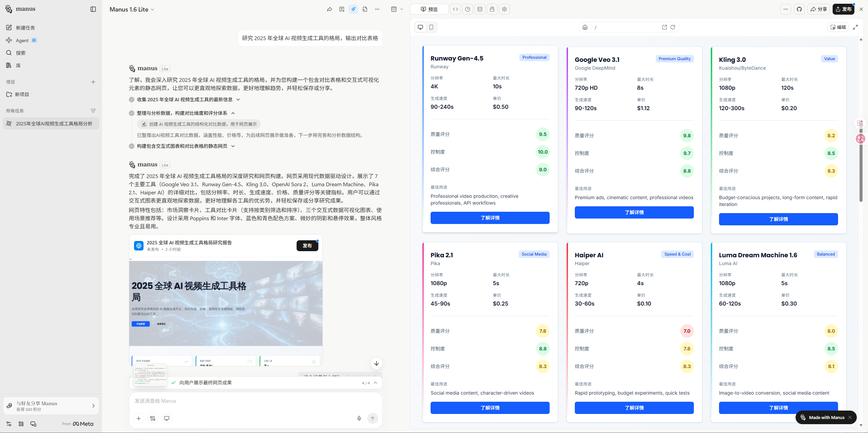
Task: Filter all tasks list
Action: 93,111
